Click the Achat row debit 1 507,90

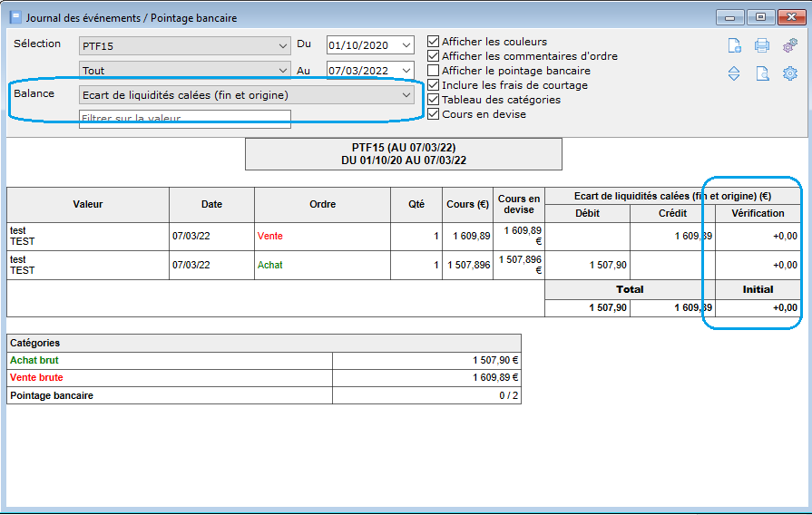point(587,266)
